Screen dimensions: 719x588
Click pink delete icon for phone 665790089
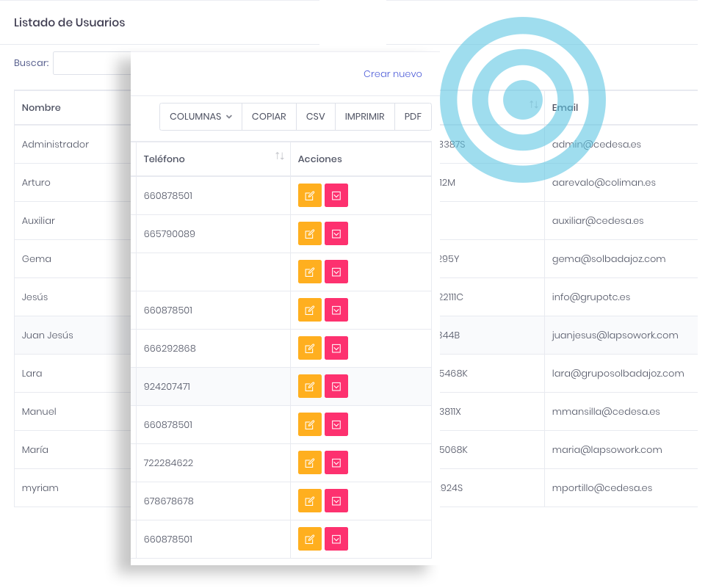pos(336,234)
